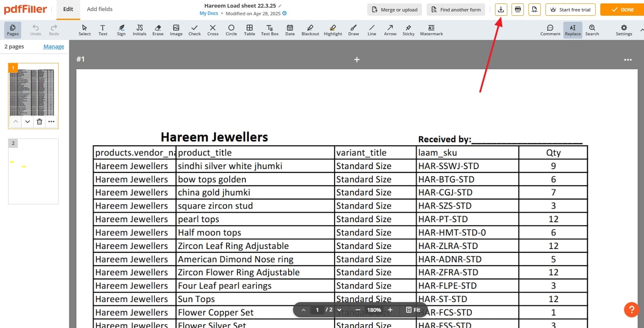Screen dimensions: 644x328
Task: Download the document with the download icon
Action: pyautogui.click(x=501, y=9)
